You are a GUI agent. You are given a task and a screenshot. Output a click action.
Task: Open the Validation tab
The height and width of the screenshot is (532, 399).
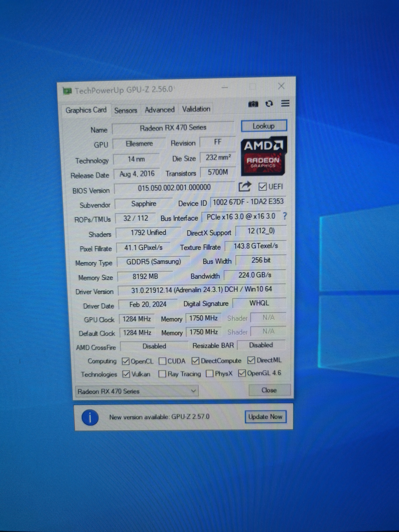[196, 109]
